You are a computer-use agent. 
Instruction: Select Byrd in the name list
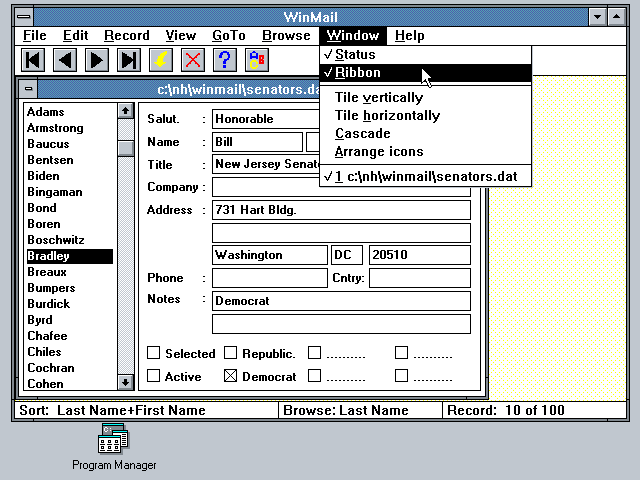tap(69, 320)
